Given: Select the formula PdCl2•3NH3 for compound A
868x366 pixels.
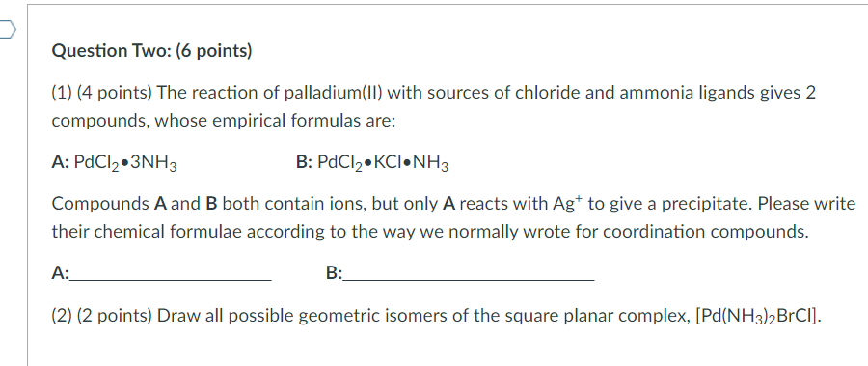Looking at the screenshot, I should pyautogui.click(x=125, y=163).
